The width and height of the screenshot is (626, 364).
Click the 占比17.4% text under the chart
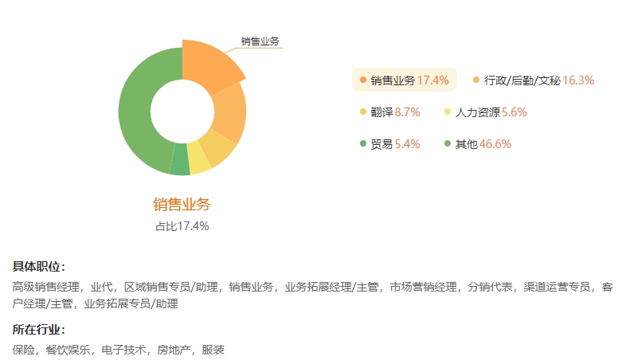182,226
